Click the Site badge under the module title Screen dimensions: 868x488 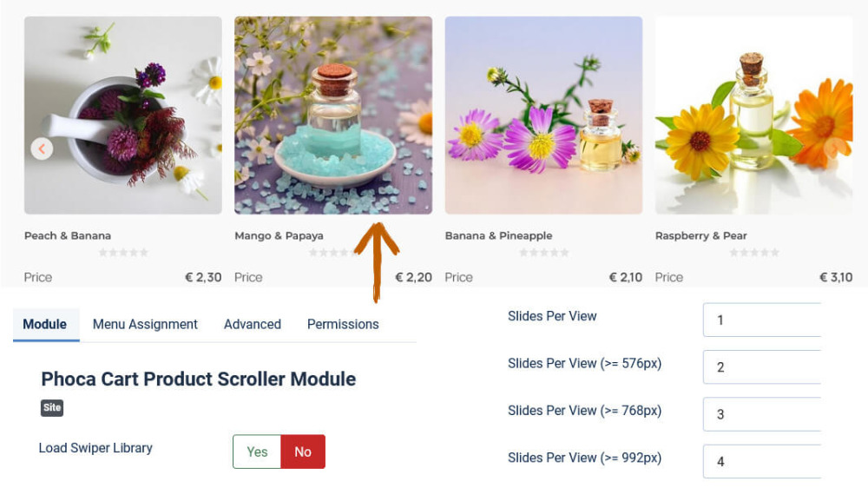[52, 407]
